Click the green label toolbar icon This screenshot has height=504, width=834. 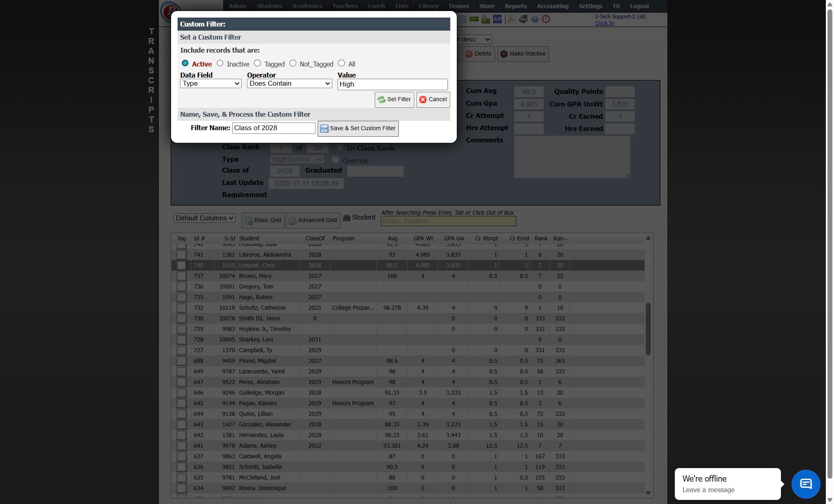click(474, 19)
